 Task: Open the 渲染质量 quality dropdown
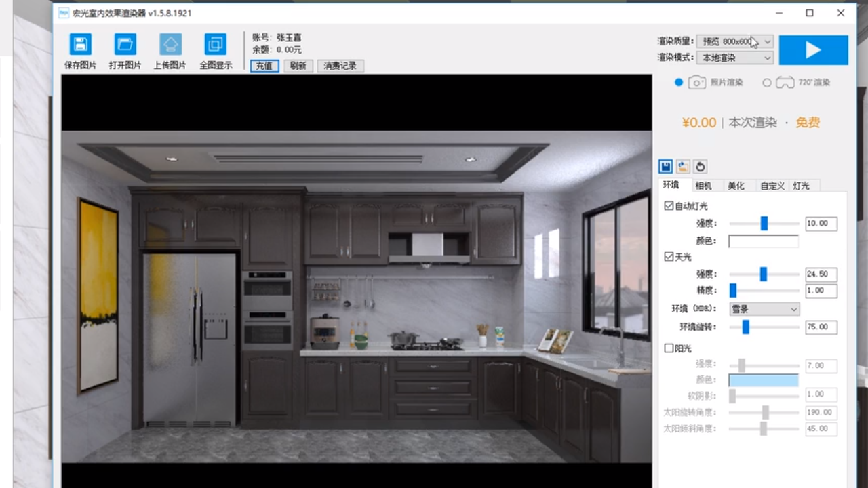[x=735, y=41]
